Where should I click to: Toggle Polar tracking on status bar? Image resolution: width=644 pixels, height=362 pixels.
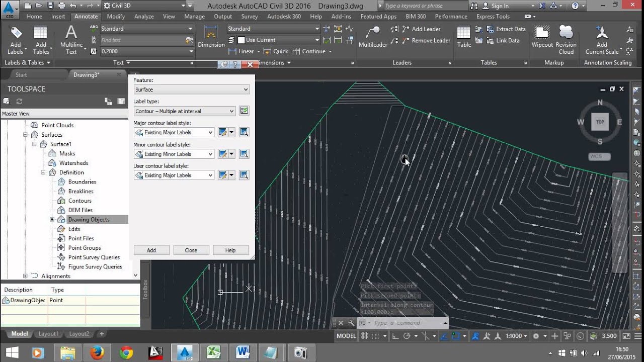tap(407, 336)
